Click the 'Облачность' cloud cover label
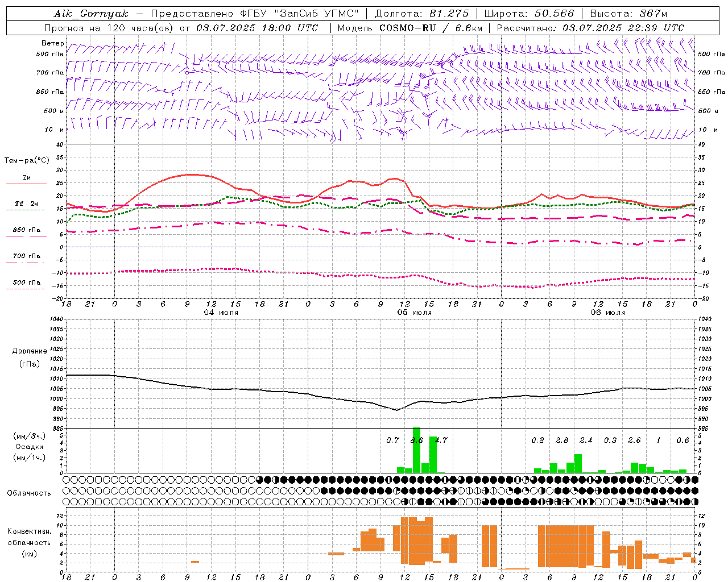This screenshot has width=728, height=582. pyautogui.click(x=29, y=493)
